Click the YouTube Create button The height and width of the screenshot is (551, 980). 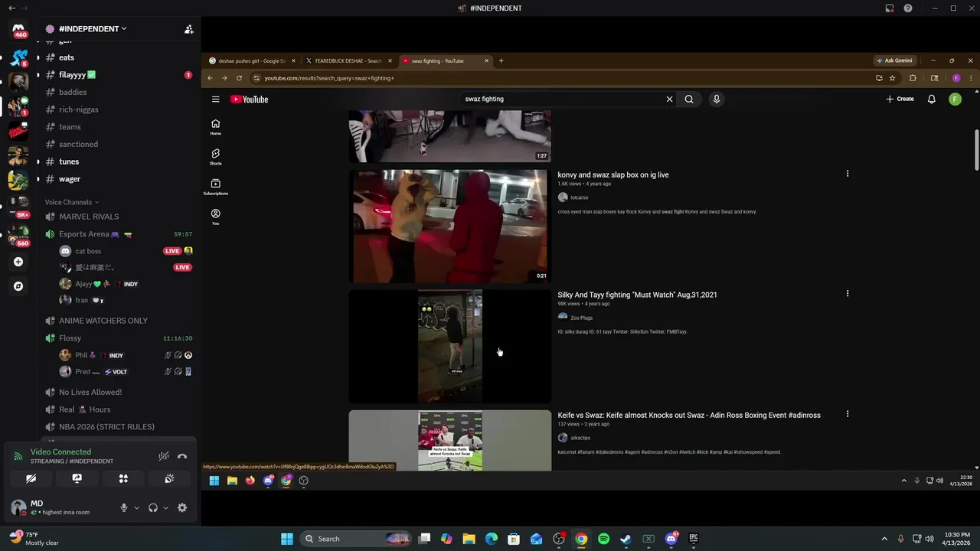pos(900,99)
